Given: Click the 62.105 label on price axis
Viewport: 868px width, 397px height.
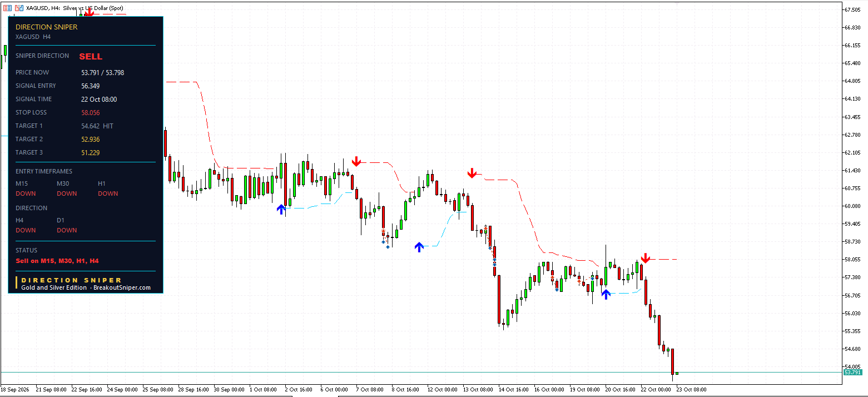Looking at the screenshot, I should (x=852, y=152).
